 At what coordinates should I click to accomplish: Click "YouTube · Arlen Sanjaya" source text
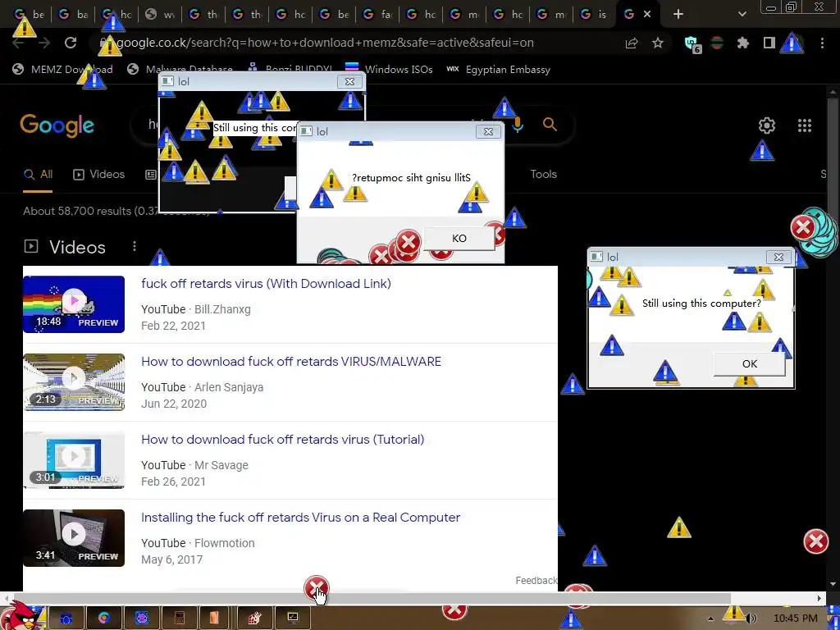tap(203, 387)
